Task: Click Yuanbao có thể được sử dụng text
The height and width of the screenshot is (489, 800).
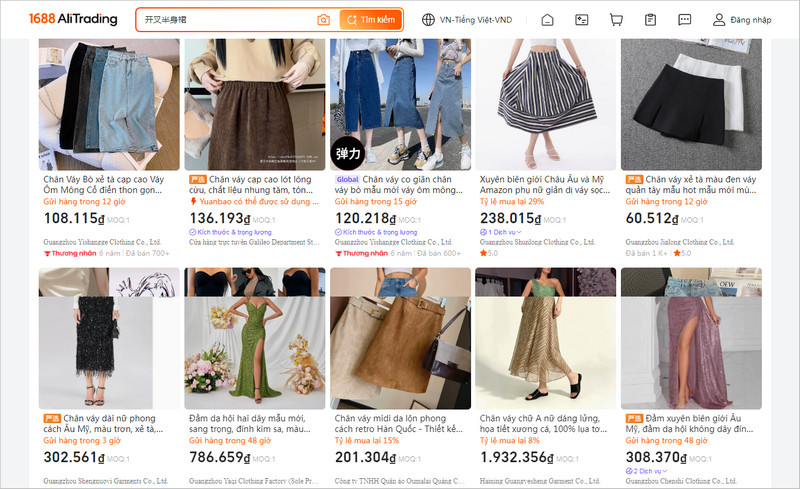Action: [x=259, y=202]
